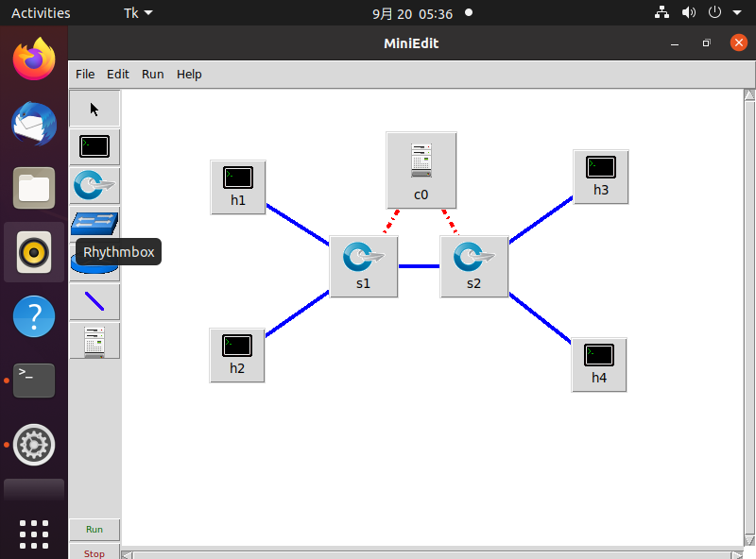Click the link between h1 and s1
The image size is (756, 559).
point(298,225)
